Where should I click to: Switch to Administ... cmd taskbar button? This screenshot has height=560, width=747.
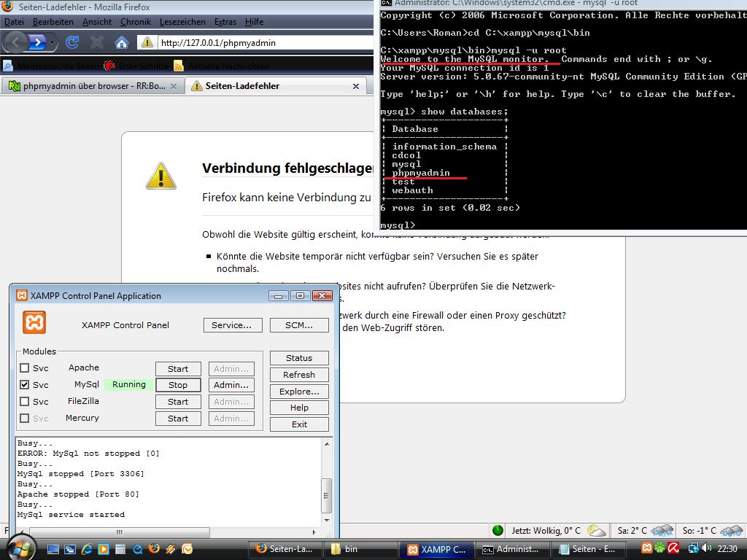pyautogui.click(x=511, y=549)
